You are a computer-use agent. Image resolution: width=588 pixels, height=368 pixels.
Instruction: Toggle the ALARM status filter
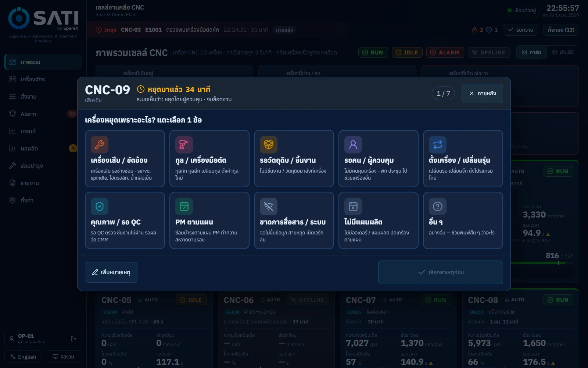445,53
